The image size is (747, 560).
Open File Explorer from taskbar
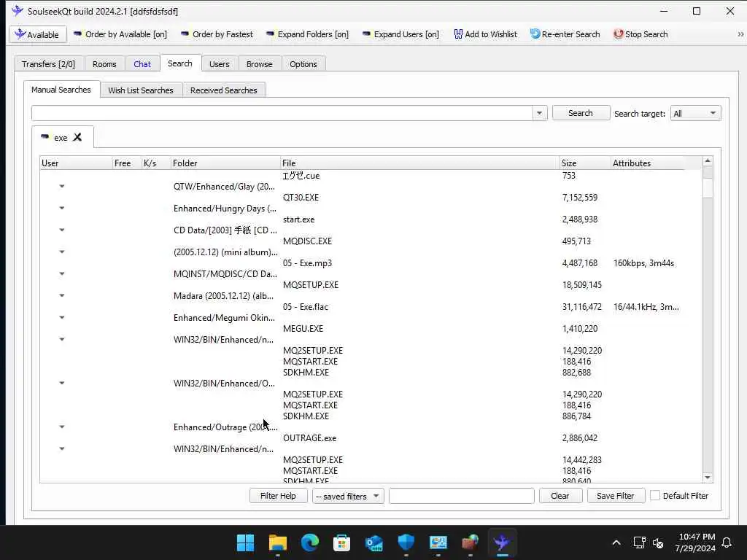(x=278, y=542)
